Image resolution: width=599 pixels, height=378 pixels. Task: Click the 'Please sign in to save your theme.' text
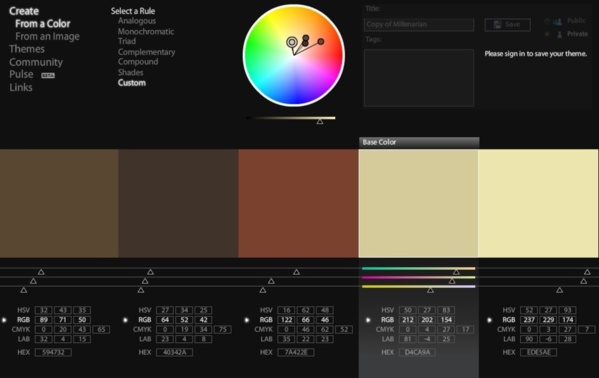coord(536,54)
